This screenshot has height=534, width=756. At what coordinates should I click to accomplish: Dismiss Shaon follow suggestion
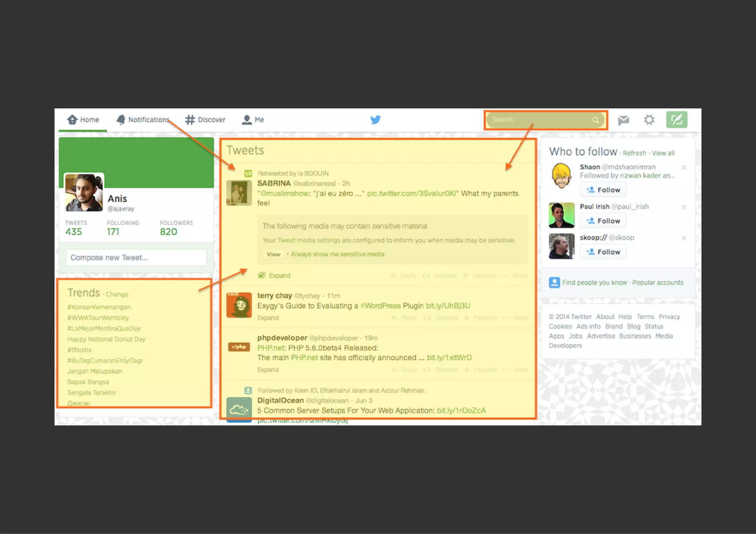click(684, 168)
